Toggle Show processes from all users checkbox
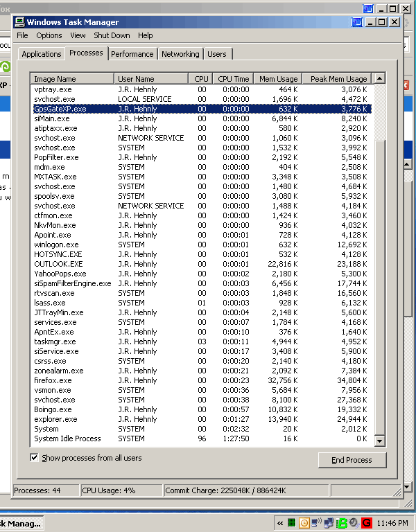This screenshot has width=416, height=532. tap(35, 458)
